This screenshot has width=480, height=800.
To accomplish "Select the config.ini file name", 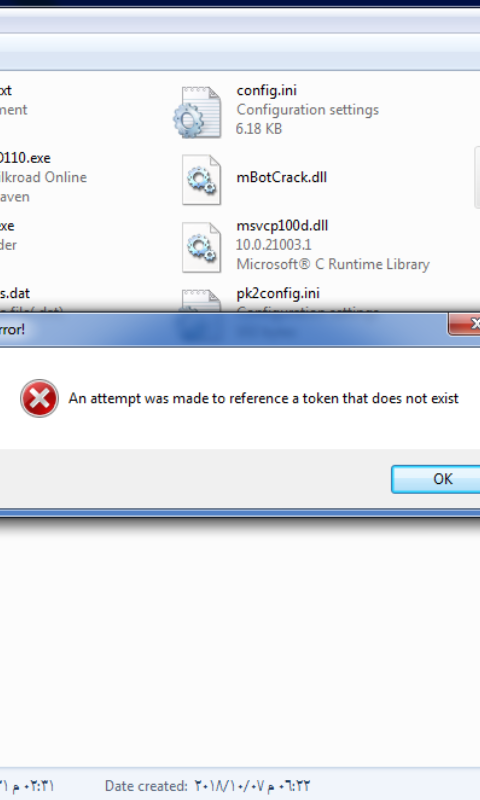I will pos(266,90).
